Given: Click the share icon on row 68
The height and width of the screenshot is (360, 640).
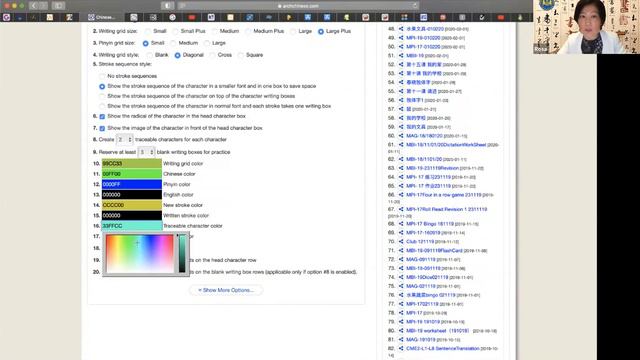Looking at the screenshot, I should coord(401,224).
